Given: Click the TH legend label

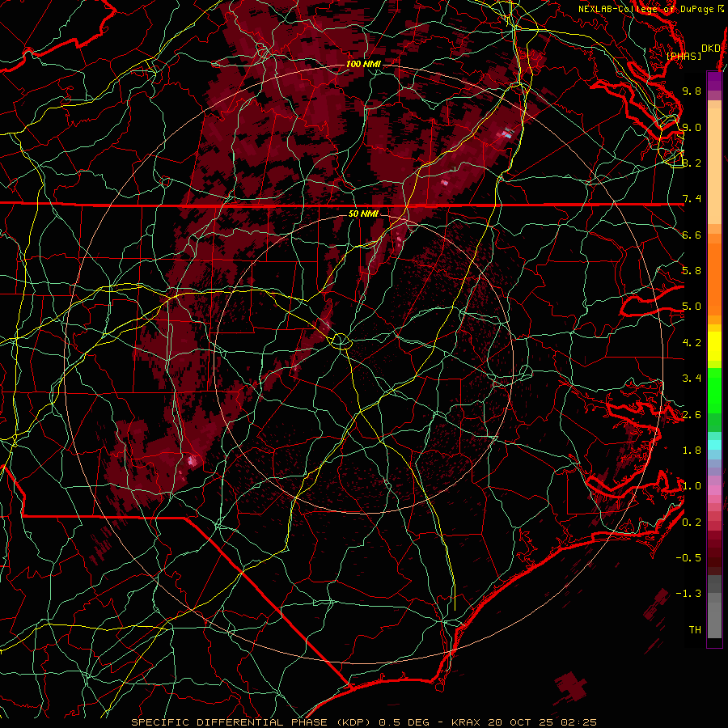Looking at the screenshot, I should (695, 630).
